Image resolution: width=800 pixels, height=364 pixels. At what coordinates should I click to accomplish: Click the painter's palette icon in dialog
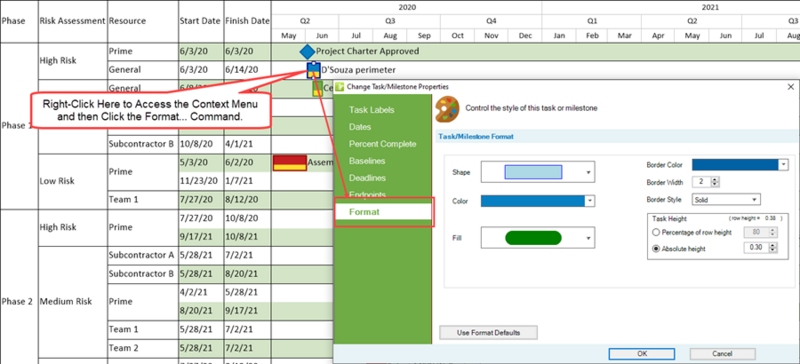click(446, 108)
